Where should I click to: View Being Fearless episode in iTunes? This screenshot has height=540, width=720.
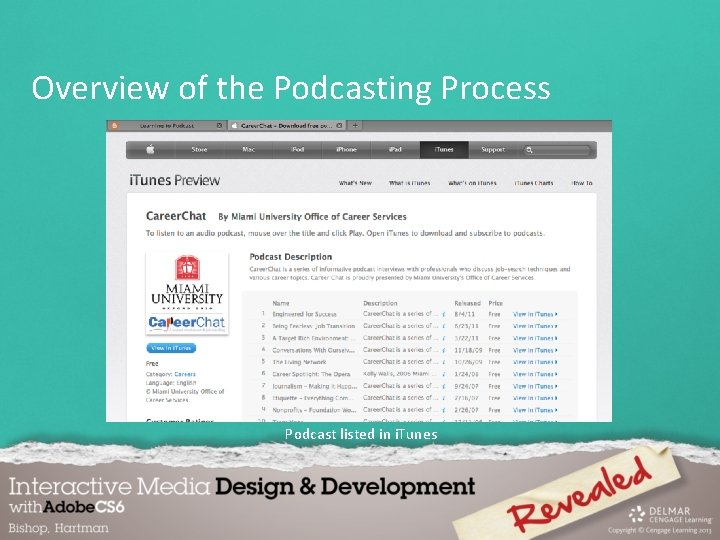(x=535, y=326)
